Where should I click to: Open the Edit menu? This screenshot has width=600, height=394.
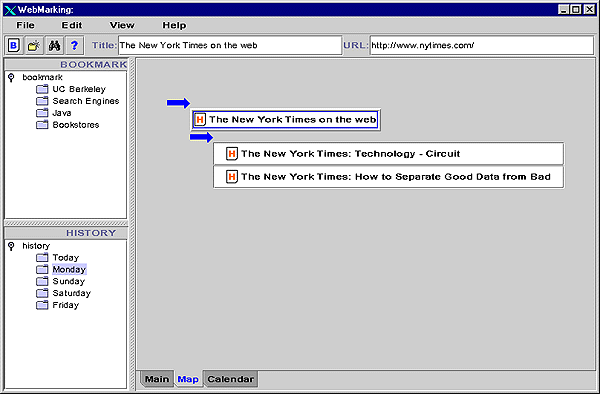tap(72, 25)
